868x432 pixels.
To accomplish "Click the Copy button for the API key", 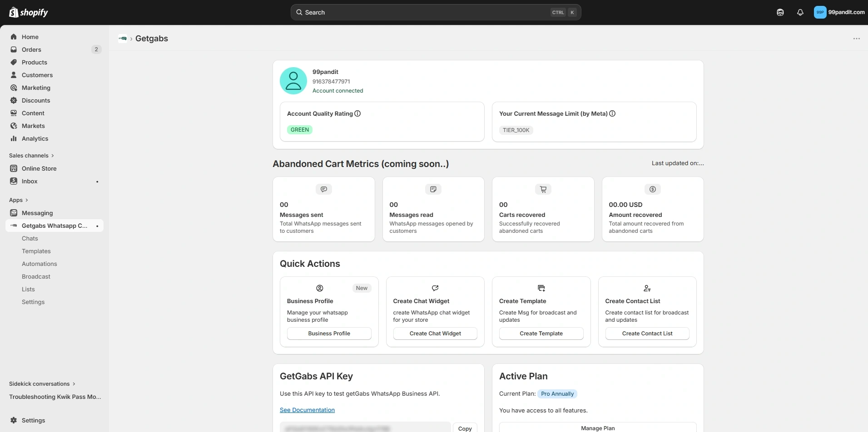I will click(465, 428).
